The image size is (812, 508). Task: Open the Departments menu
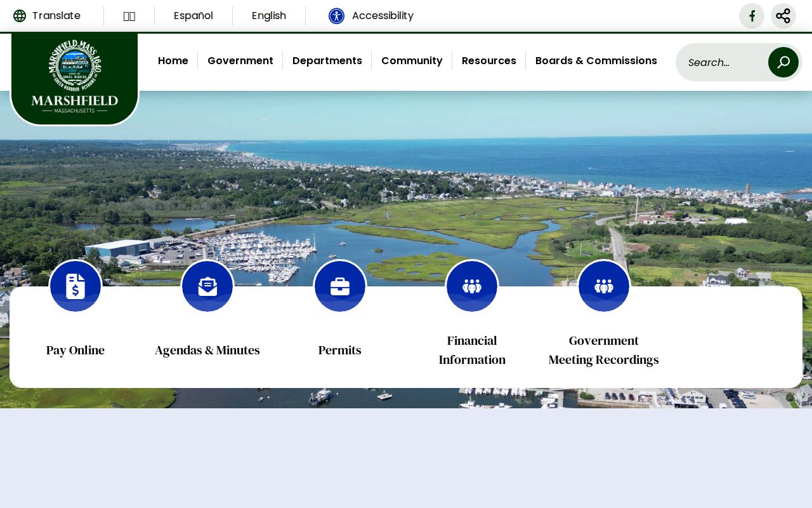coord(327,61)
